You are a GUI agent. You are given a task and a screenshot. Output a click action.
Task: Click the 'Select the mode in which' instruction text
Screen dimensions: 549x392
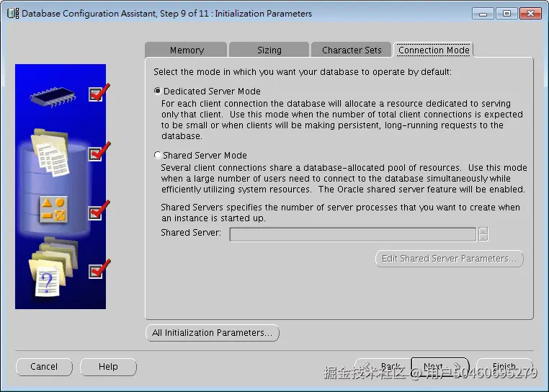point(303,72)
